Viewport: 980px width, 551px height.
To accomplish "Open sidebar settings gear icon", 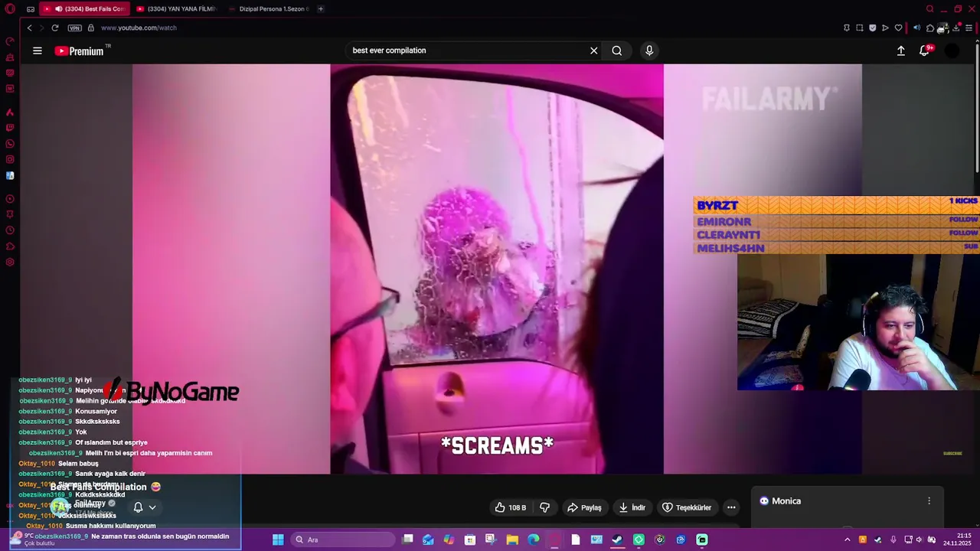I will point(10,262).
